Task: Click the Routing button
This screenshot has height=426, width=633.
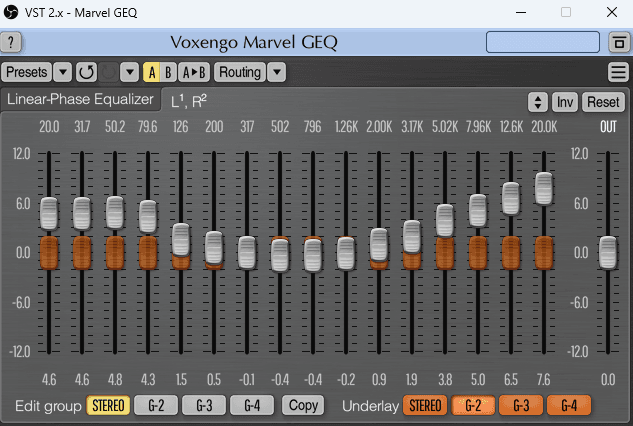Action: (240, 72)
